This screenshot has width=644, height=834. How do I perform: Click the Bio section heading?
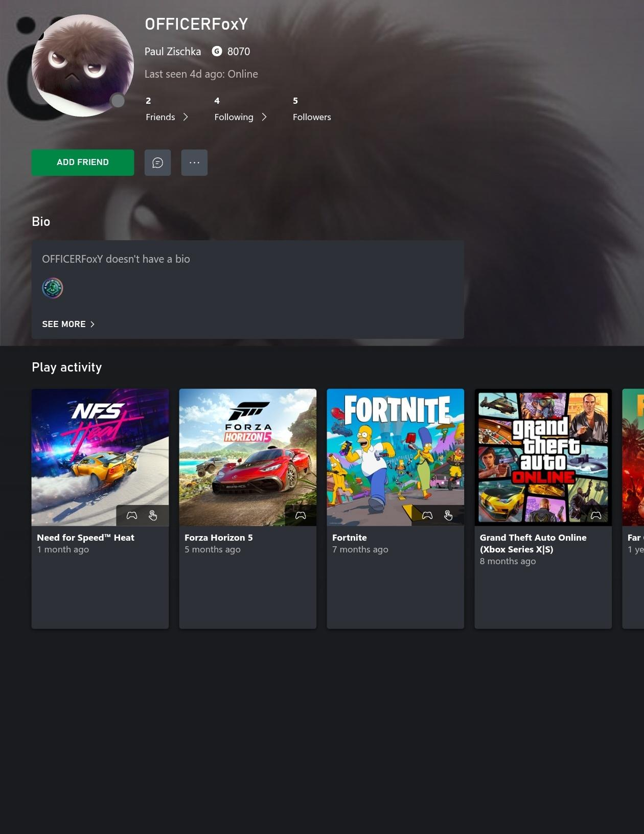(41, 221)
